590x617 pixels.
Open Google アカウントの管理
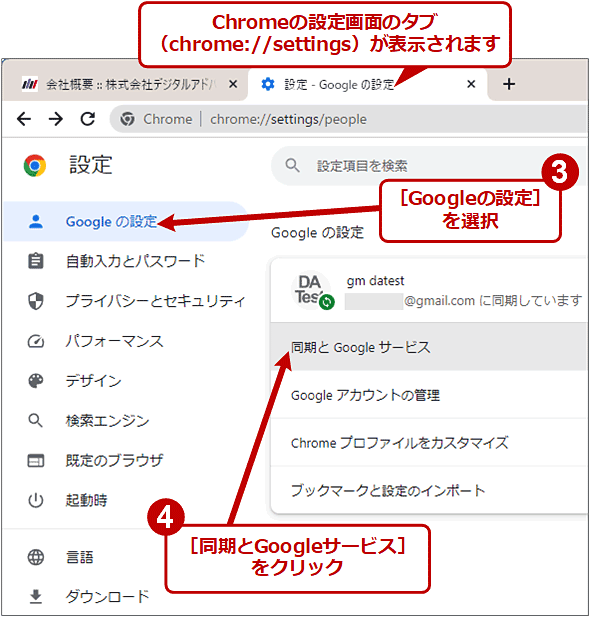(x=429, y=395)
